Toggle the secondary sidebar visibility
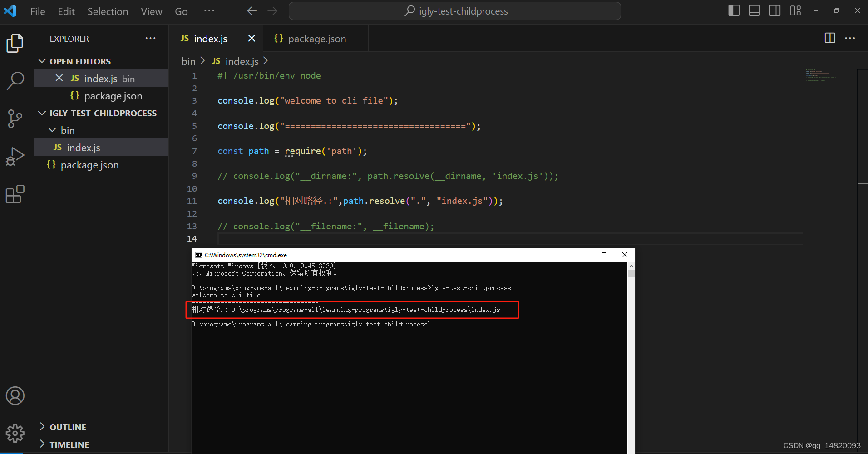This screenshot has width=868, height=454. pyautogui.click(x=775, y=10)
